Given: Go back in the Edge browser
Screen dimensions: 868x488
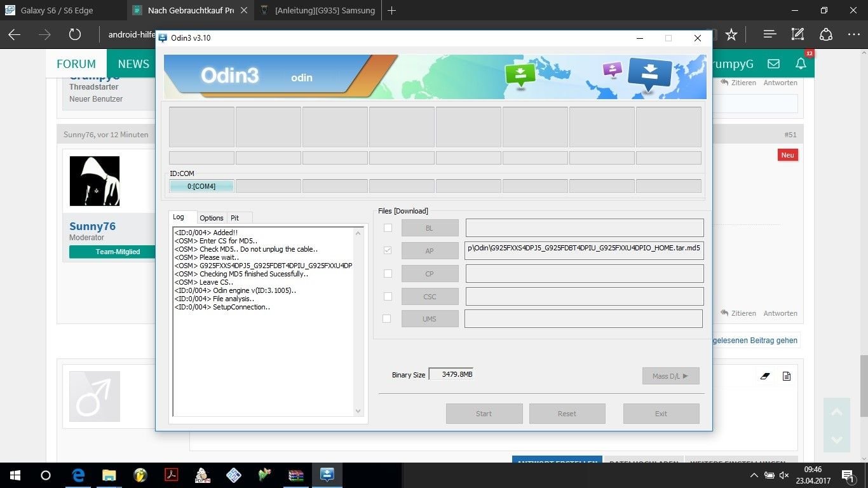Looking at the screenshot, I should [x=15, y=34].
